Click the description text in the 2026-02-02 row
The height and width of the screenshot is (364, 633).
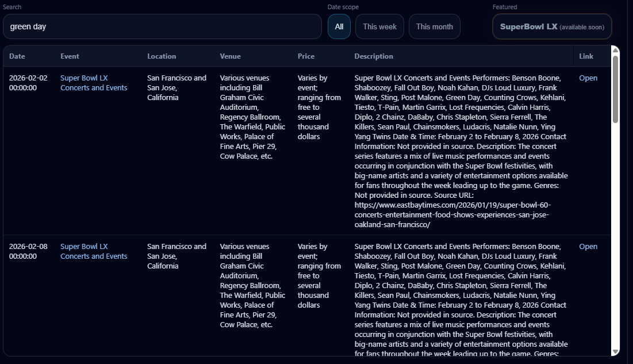point(461,151)
